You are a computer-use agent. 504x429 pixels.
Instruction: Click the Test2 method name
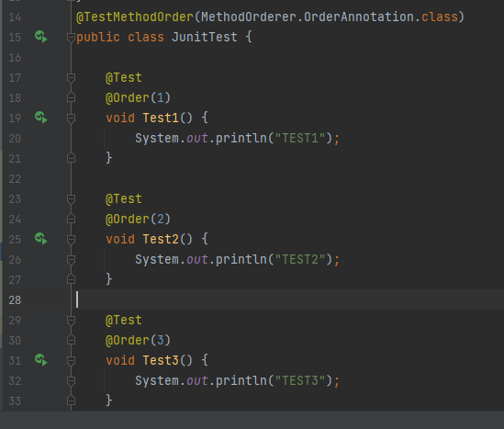161,239
